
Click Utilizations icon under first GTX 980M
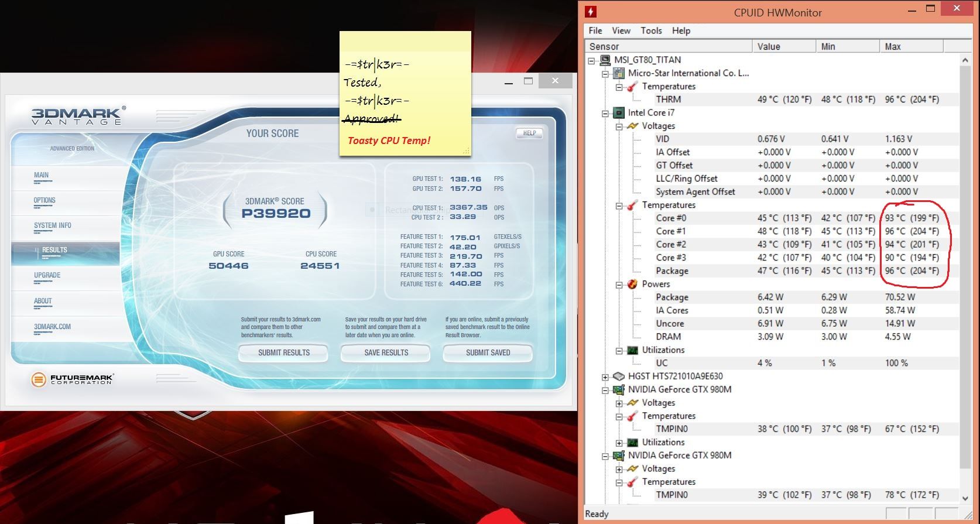(632, 443)
